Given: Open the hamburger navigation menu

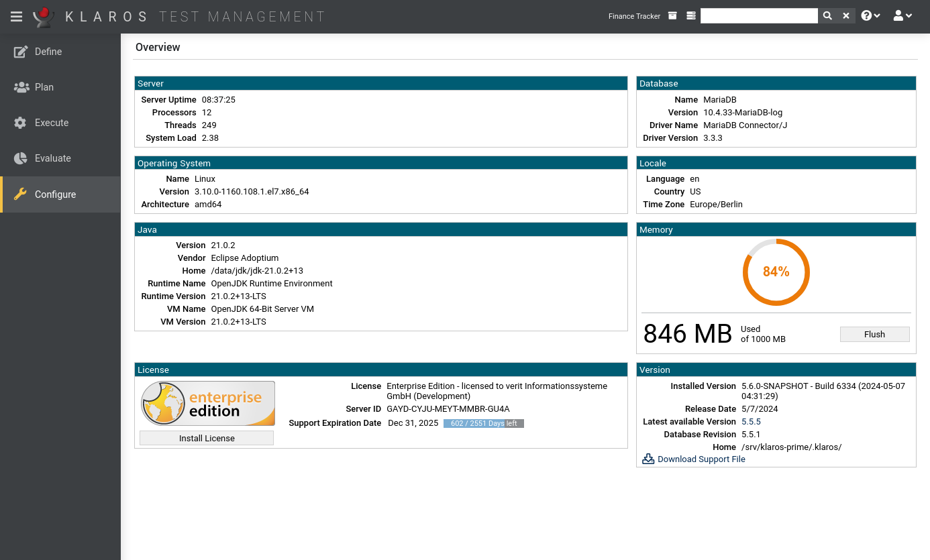Looking at the screenshot, I should (x=16, y=16).
